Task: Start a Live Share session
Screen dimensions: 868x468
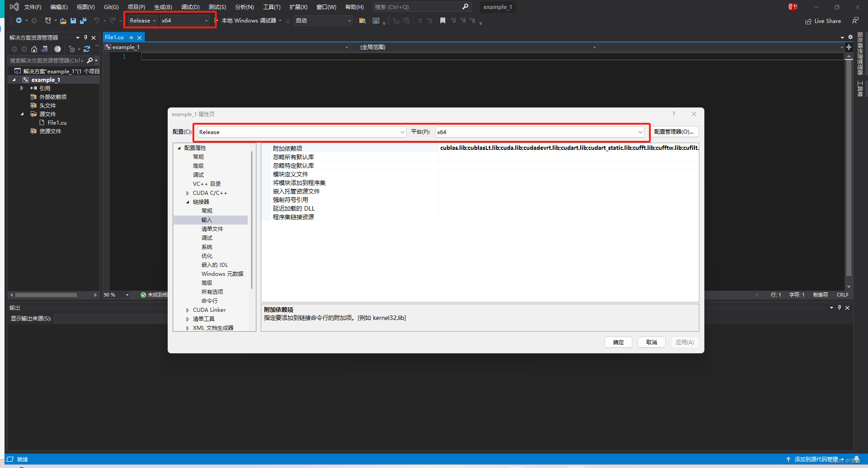Action: tap(823, 21)
